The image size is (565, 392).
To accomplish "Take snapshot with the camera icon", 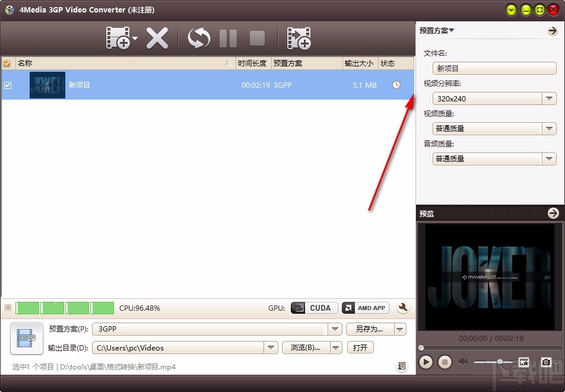I will coord(547,362).
